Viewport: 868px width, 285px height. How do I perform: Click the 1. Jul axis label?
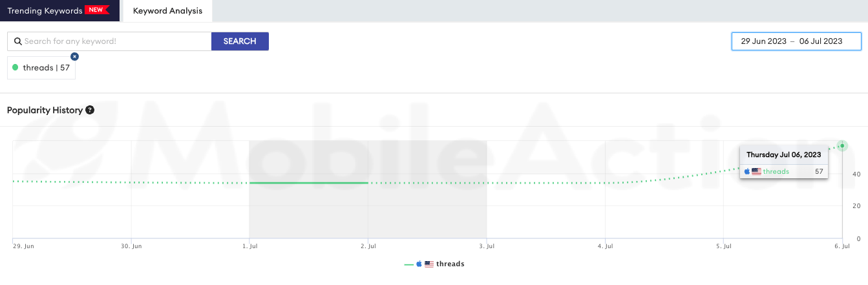click(x=249, y=246)
